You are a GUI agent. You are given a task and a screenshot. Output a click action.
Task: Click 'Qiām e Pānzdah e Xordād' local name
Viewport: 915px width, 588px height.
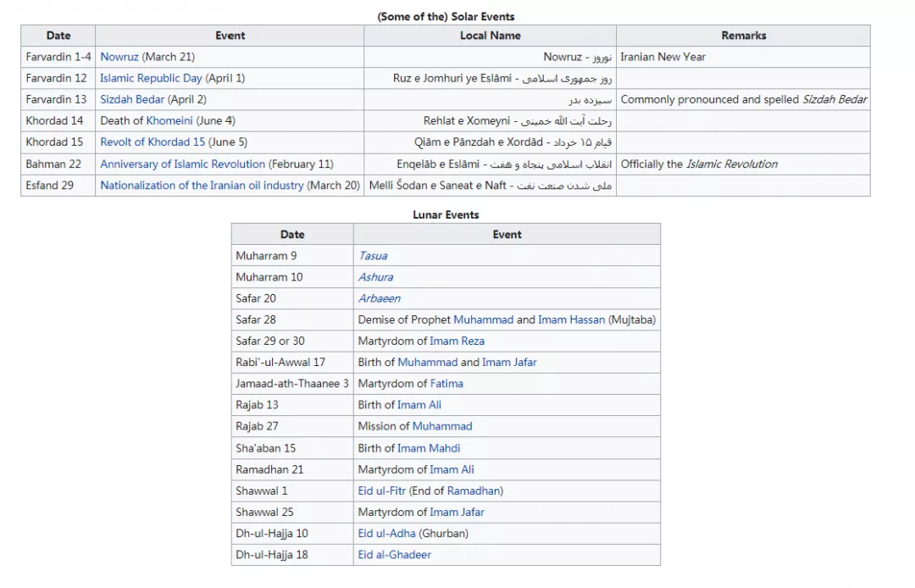479,142
